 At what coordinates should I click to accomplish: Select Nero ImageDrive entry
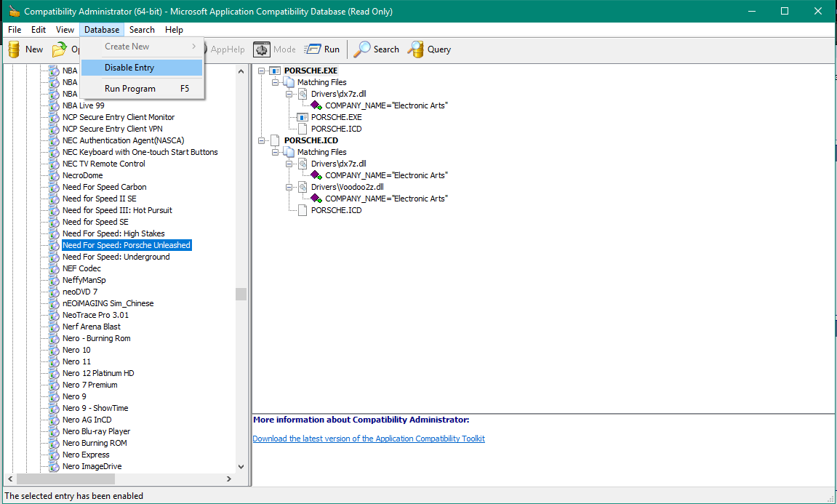click(92, 466)
